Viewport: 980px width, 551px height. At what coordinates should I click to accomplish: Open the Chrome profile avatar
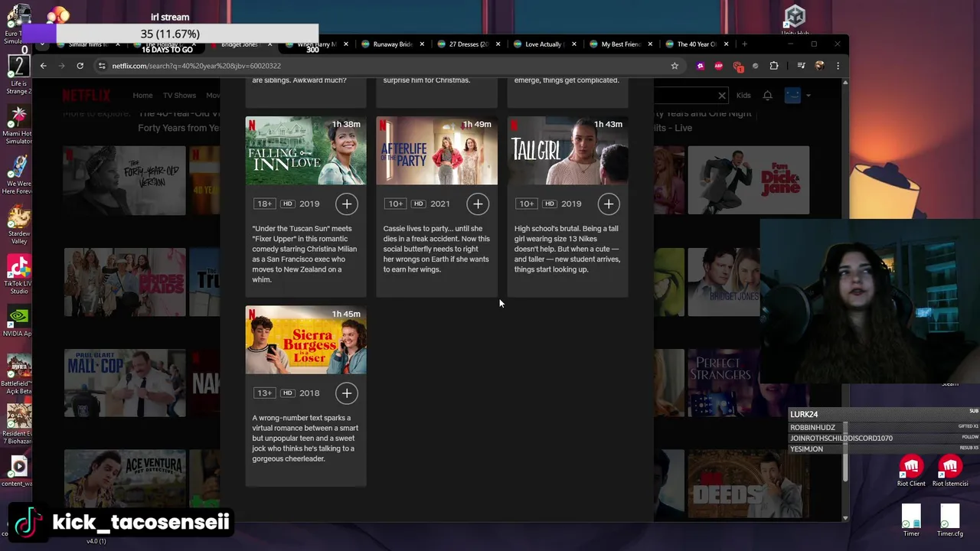(820, 66)
